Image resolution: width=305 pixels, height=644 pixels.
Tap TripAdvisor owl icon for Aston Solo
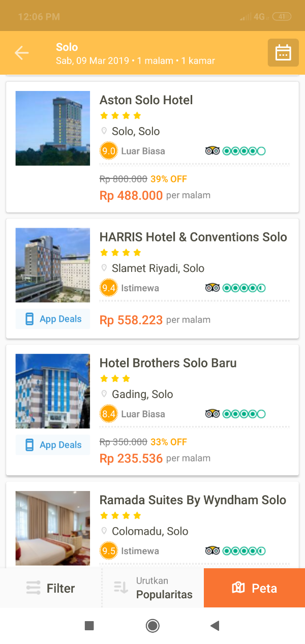[212, 151]
